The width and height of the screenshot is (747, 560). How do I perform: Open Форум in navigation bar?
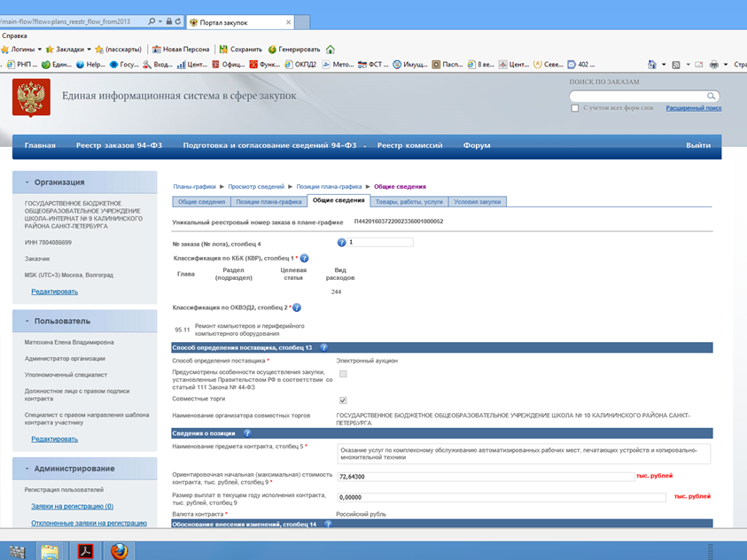477,145
